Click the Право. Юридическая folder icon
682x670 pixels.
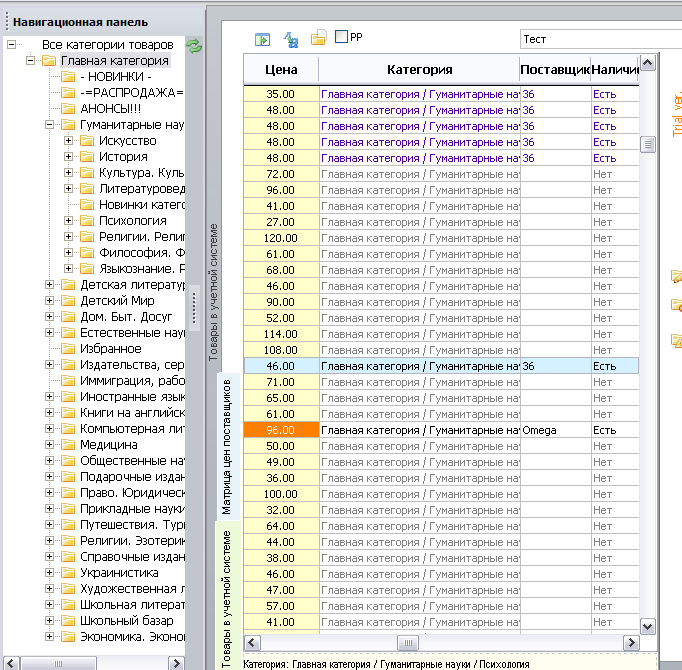68,492
